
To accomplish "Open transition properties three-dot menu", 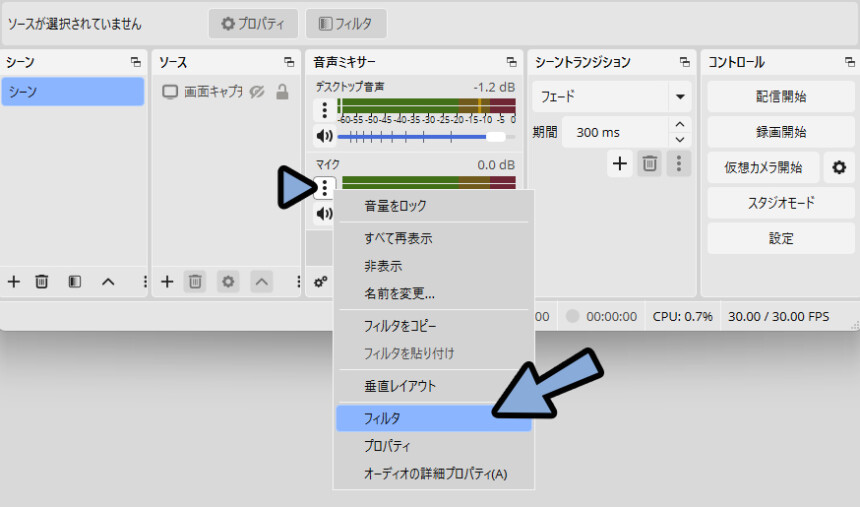I will 680,163.
